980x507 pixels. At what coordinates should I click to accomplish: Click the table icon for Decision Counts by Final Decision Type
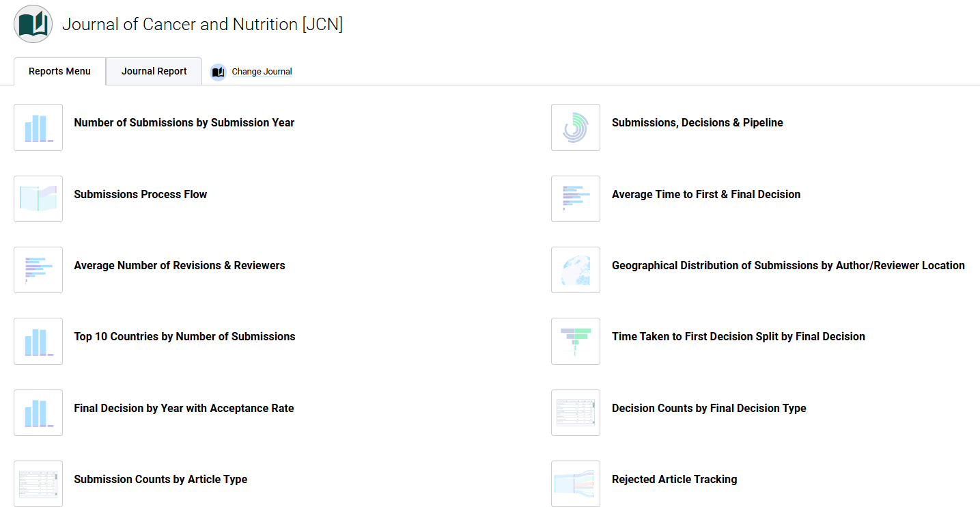[576, 413]
